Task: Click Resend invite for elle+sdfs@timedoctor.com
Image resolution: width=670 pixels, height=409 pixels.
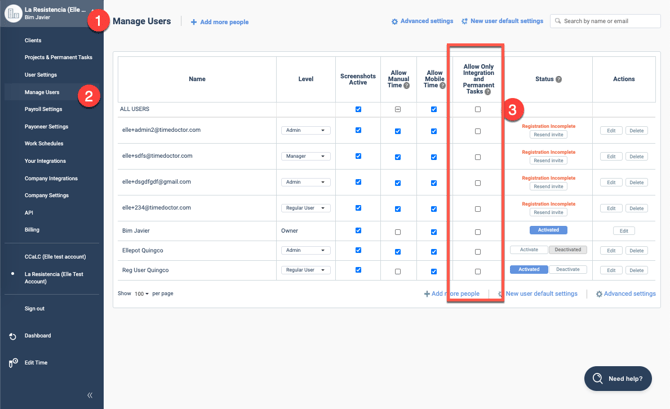Action: (548, 160)
